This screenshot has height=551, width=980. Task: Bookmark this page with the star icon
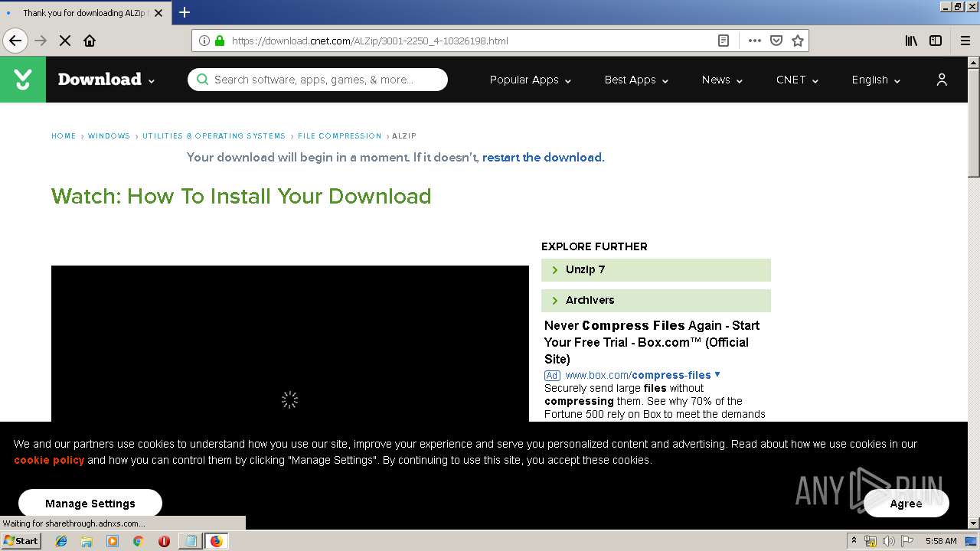(x=798, y=41)
